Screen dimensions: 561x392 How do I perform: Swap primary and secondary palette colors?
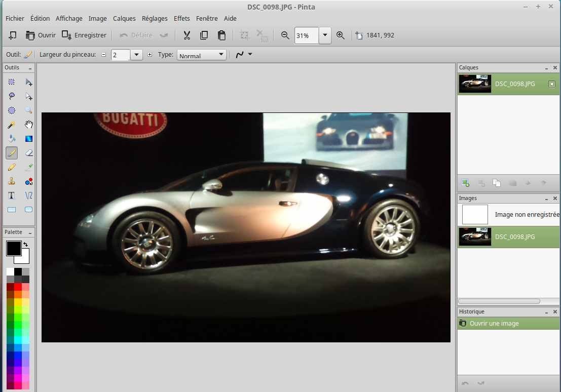[x=26, y=244]
